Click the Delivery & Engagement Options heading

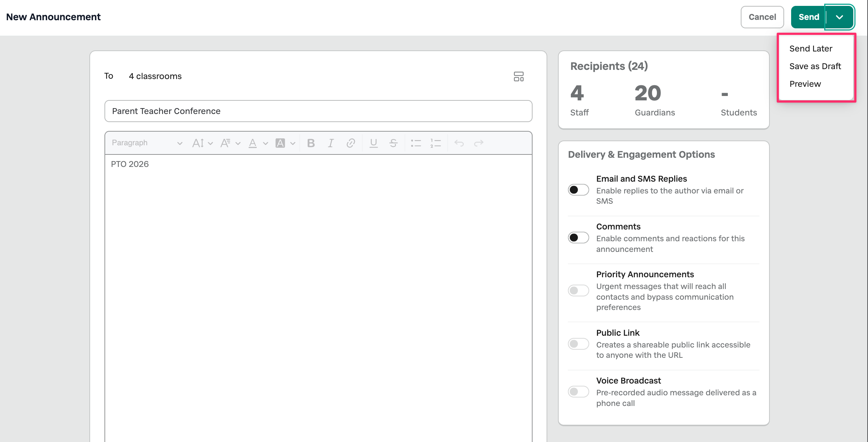[x=641, y=154]
